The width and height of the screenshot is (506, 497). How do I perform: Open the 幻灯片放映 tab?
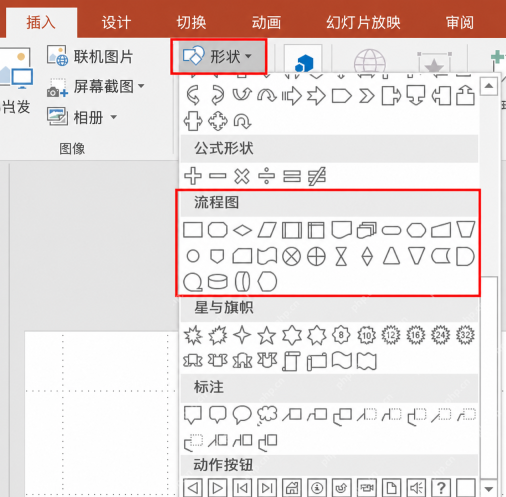pyautogui.click(x=363, y=23)
